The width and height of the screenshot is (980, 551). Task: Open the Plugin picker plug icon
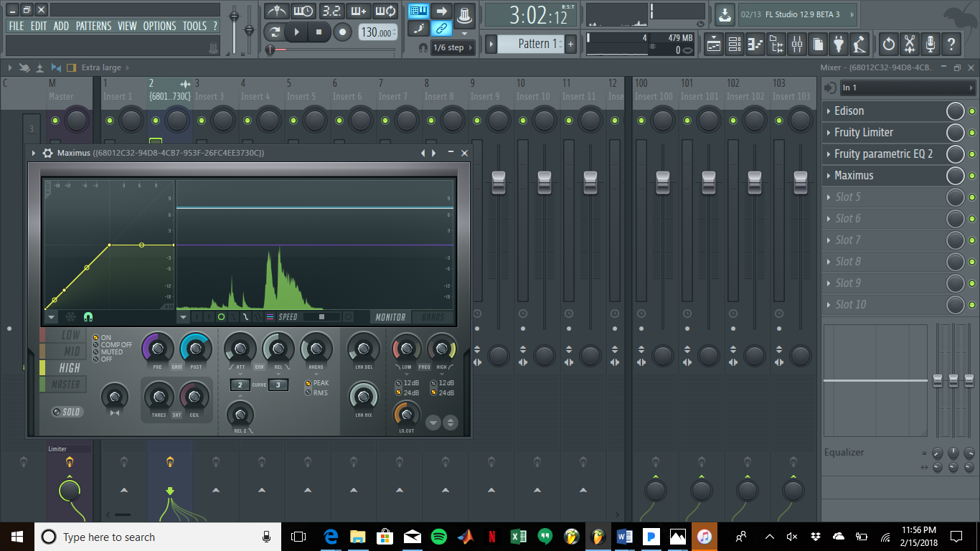839,44
